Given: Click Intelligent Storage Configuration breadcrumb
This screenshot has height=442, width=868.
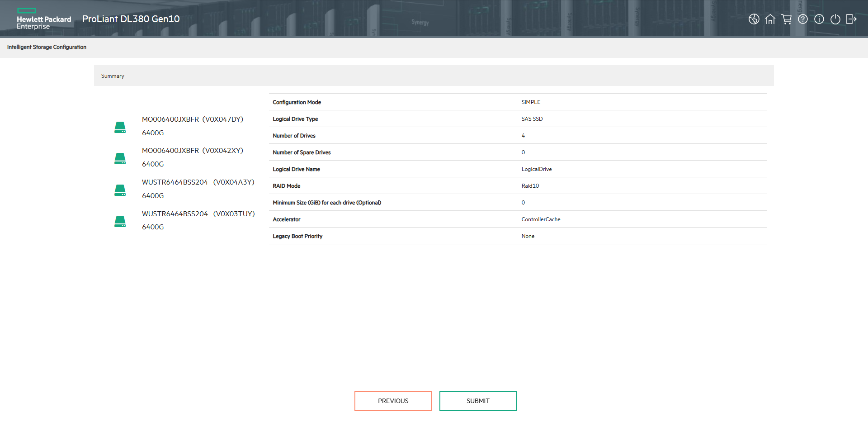Looking at the screenshot, I should (47, 47).
